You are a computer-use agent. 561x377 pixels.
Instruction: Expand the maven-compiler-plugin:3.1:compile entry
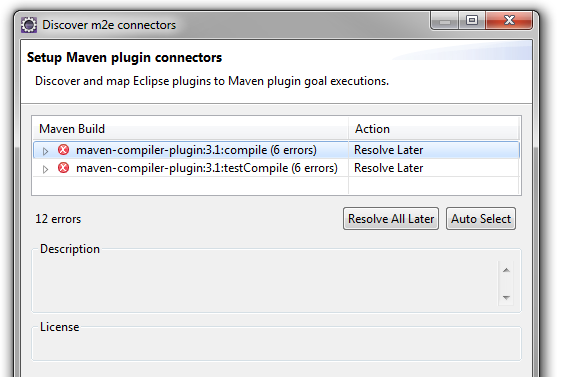pyautogui.click(x=45, y=151)
